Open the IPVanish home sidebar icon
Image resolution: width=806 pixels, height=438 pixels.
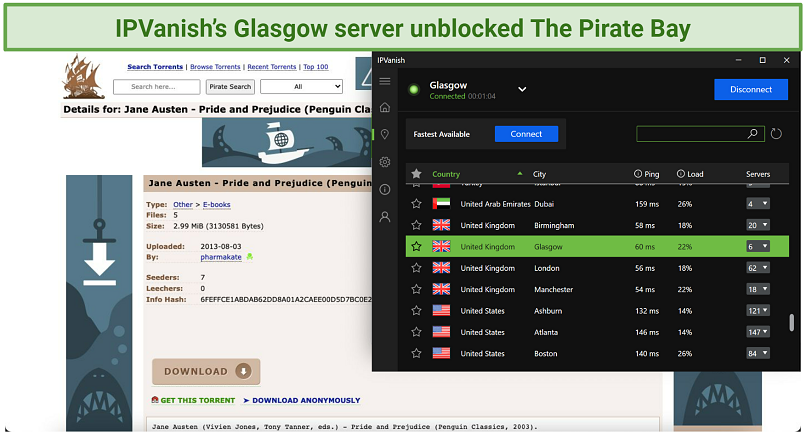pyautogui.click(x=384, y=107)
